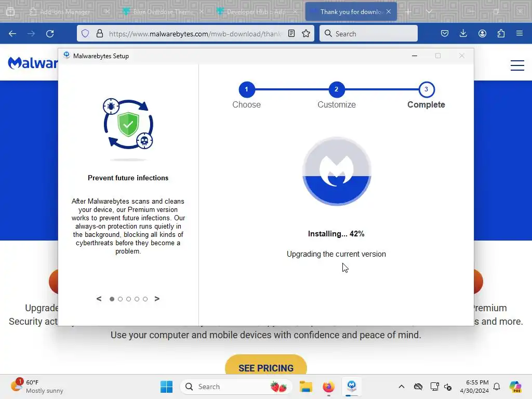Screen dimensions: 532x399
Task: Open Copilot preview from the taskbar
Action: (515, 387)
